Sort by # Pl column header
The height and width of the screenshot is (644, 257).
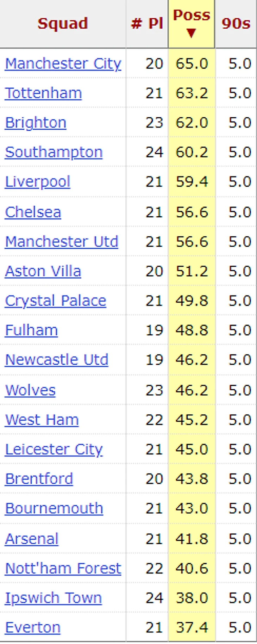click(x=147, y=24)
